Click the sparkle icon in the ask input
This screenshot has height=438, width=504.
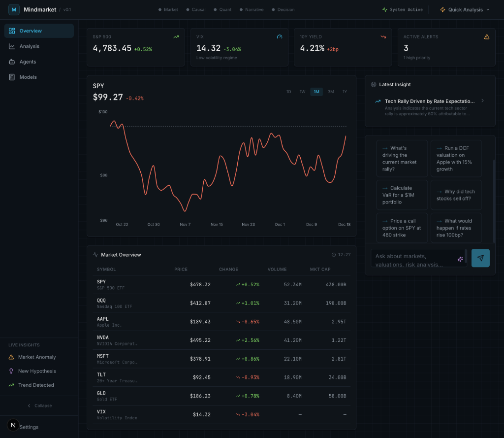click(460, 259)
